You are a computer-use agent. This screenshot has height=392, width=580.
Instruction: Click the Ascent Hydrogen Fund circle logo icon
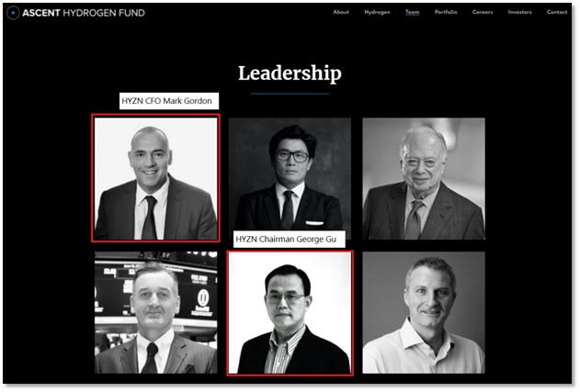(x=13, y=13)
